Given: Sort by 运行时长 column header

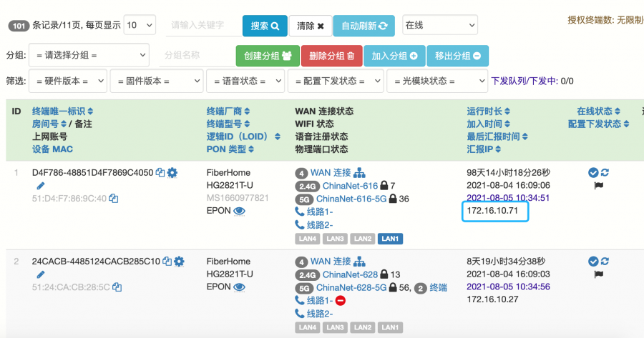Looking at the screenshot, I should 488,111.
